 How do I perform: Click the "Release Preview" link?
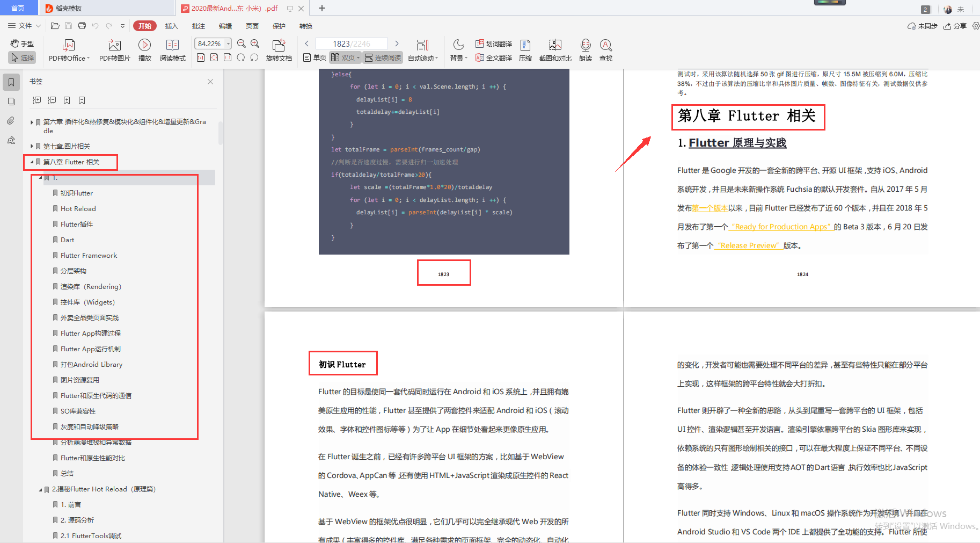[x=748, y=245]
